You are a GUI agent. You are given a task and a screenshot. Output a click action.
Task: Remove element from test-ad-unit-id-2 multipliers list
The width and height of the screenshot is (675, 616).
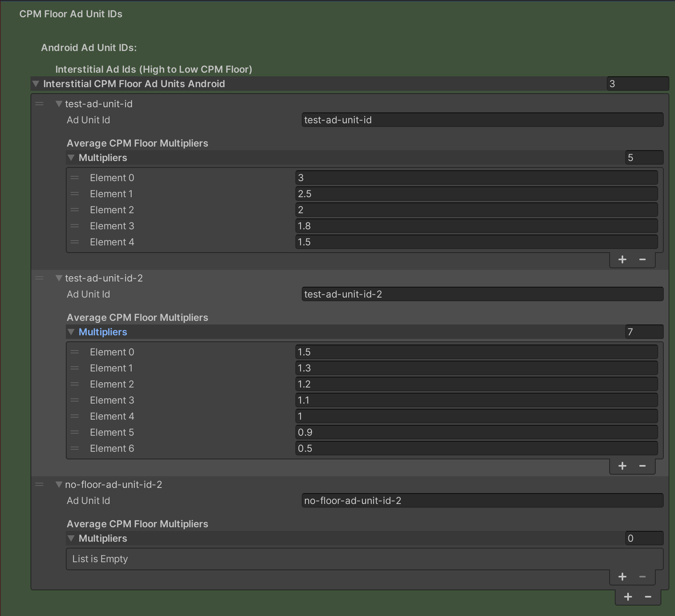642,466
